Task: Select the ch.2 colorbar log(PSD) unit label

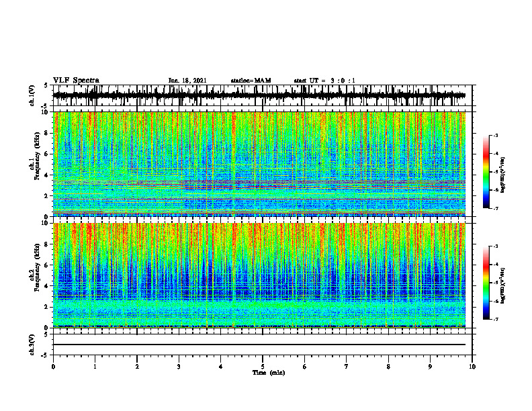Action: click(x=503, y=285)
